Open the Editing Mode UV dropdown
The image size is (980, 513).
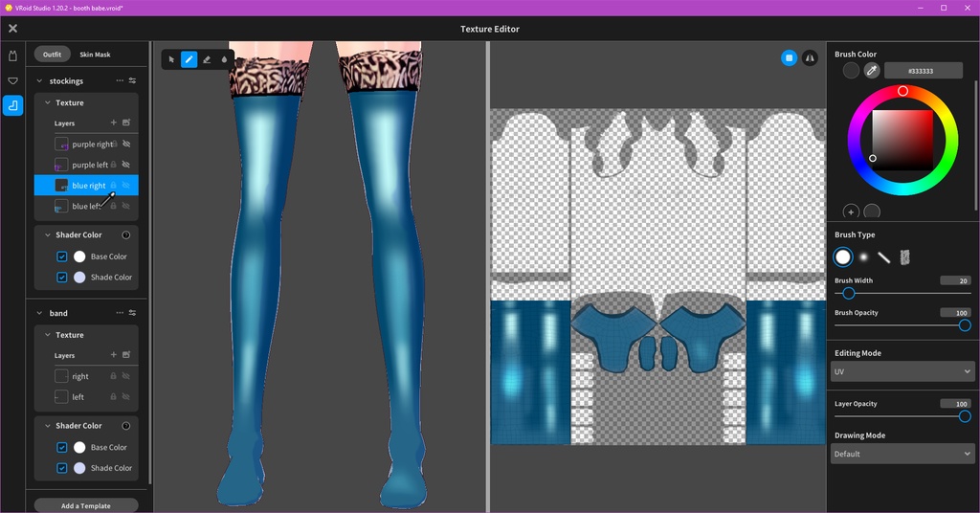click(x=902, y=371)
